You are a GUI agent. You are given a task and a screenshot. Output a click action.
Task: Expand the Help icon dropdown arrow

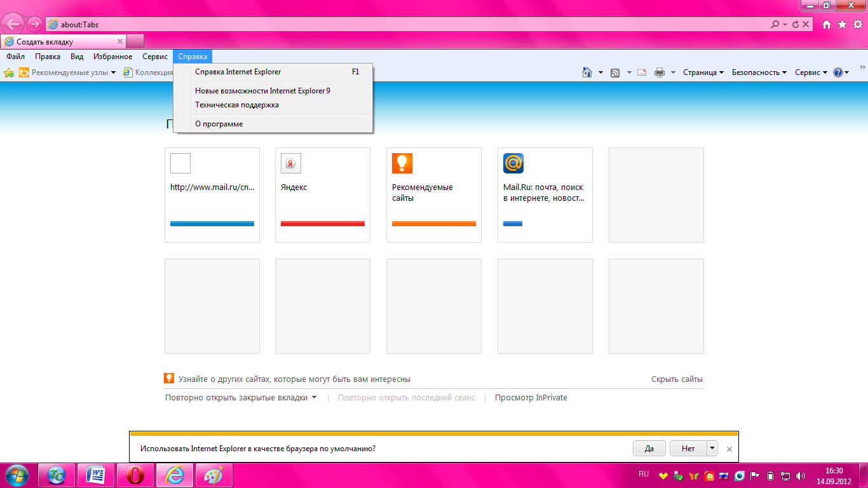coord(847,72)
